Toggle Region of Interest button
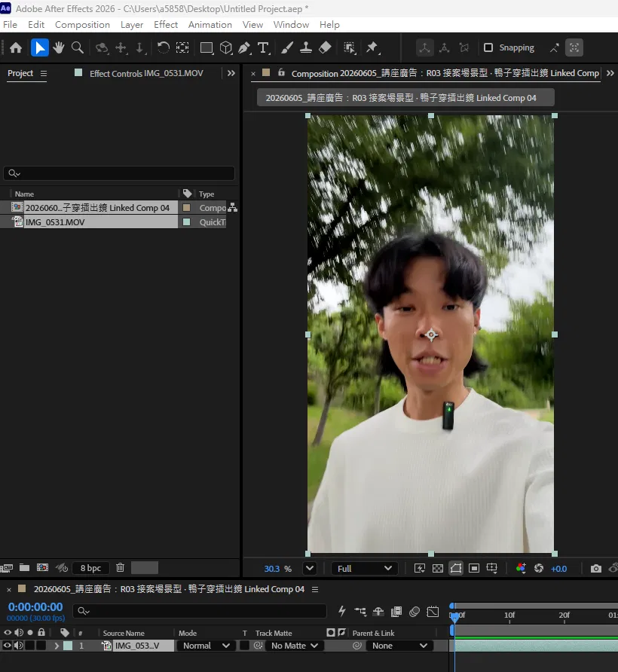This screenshot has height=672, width=618. [474, 569]
